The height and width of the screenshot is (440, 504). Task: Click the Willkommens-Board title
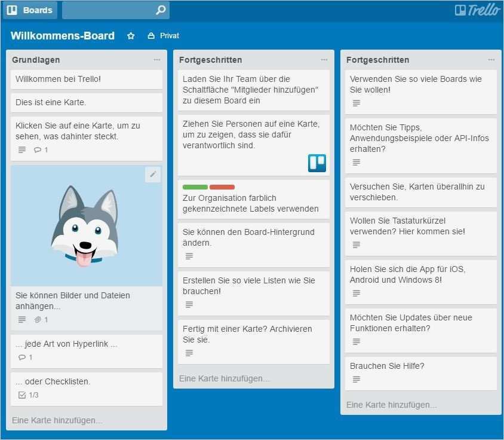[x=62, y=36]
